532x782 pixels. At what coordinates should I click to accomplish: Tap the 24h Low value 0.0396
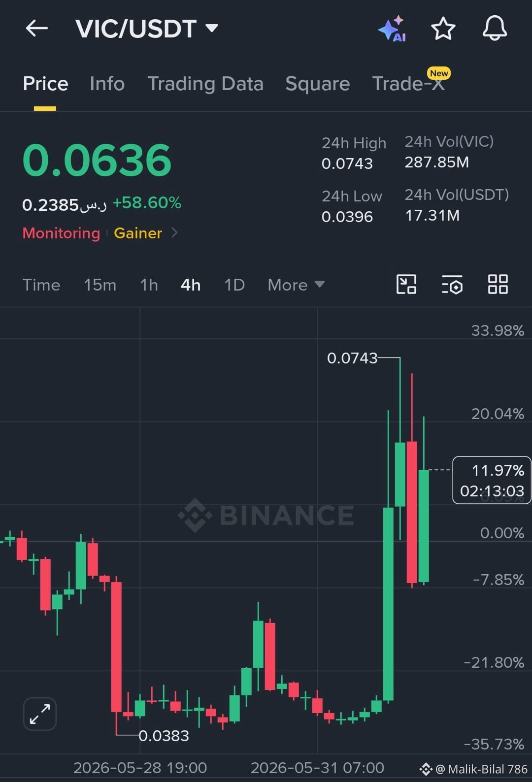[347, 217]
